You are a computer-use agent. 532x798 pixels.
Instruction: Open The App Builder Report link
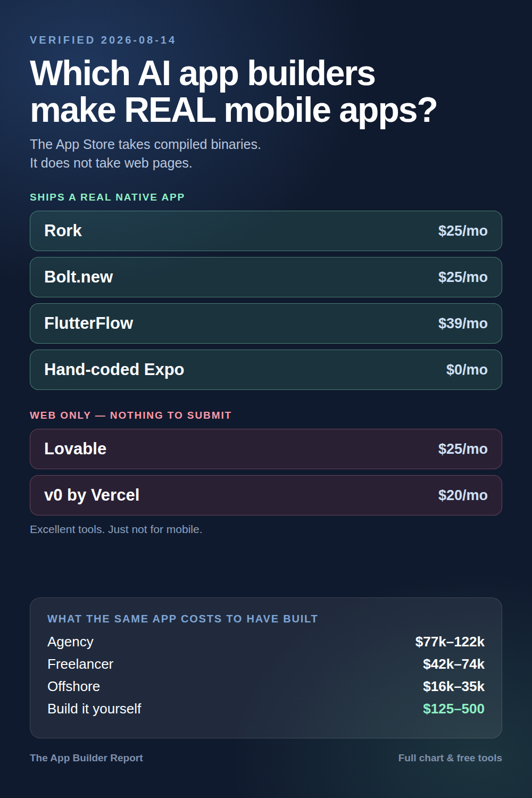pos(86,758)
